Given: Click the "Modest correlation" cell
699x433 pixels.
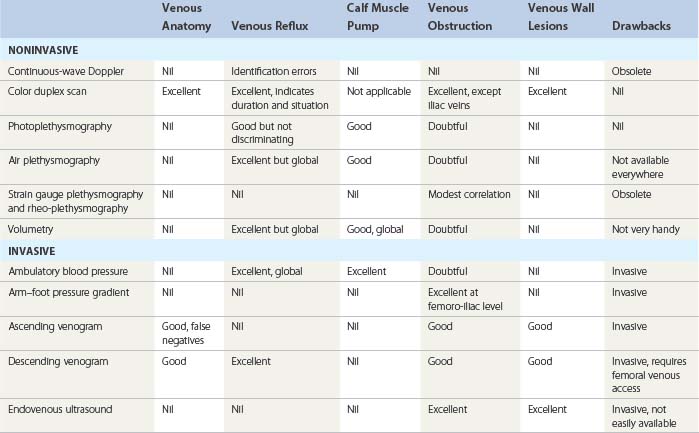Looking at the screenshot, I should coord(468,194).
